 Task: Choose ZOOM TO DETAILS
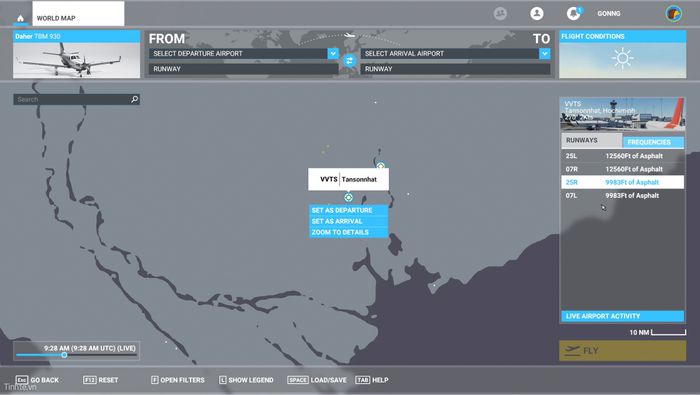point(348,233)
